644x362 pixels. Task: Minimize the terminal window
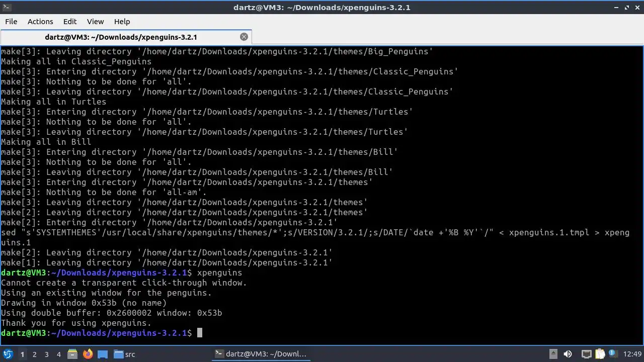[x=617, y=7]
